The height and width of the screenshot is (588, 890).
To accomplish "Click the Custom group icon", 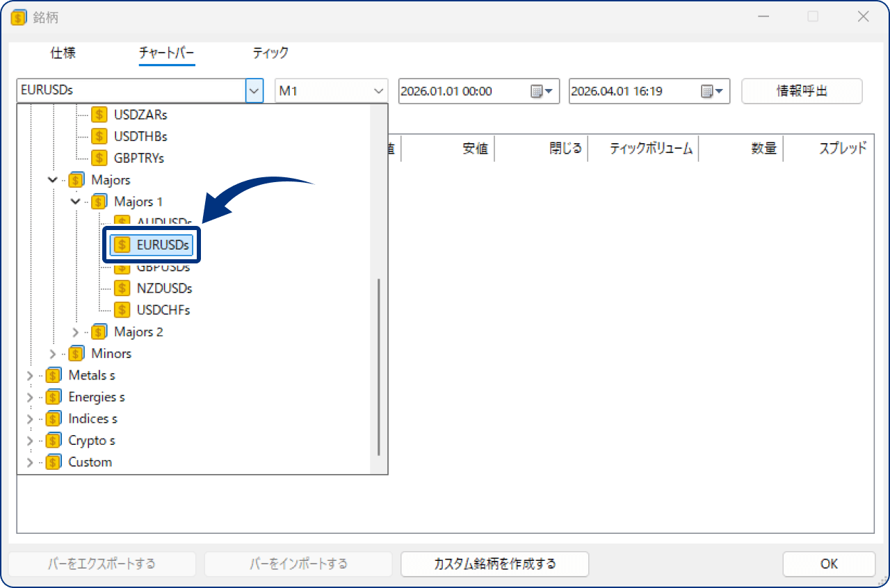I will pos(54,462).
